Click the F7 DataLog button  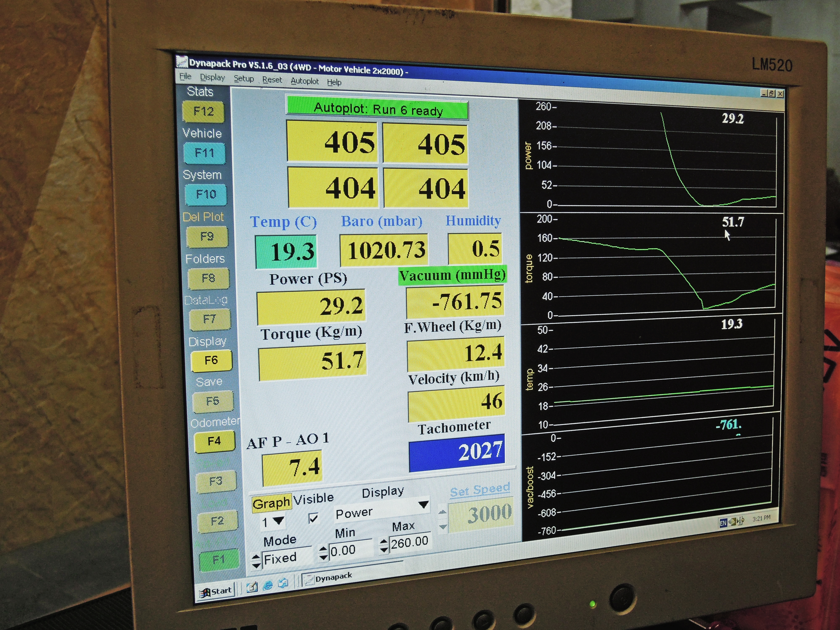click(x=210, y=319)
